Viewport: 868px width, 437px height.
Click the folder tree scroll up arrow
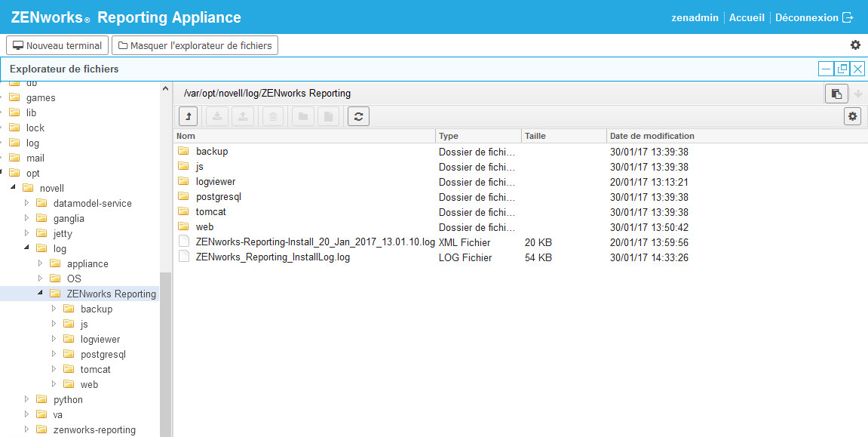point(166,89)
